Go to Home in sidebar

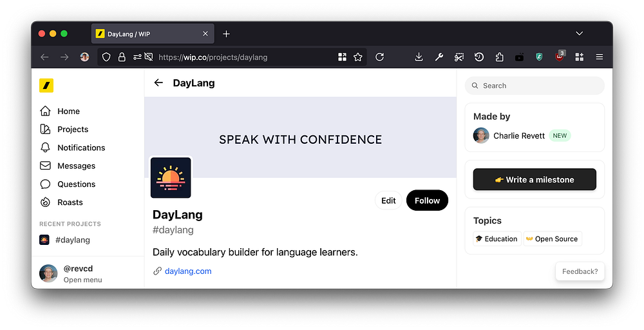pyautogui.click(x=60, y=111)
